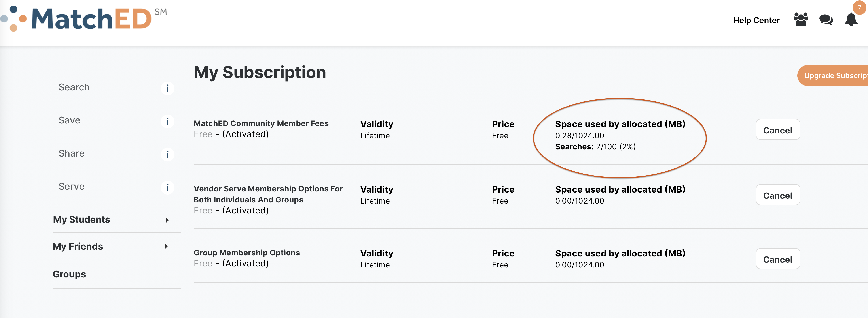Click the info icon beside Serve
The image size is (868, 318).
point(167,187)
